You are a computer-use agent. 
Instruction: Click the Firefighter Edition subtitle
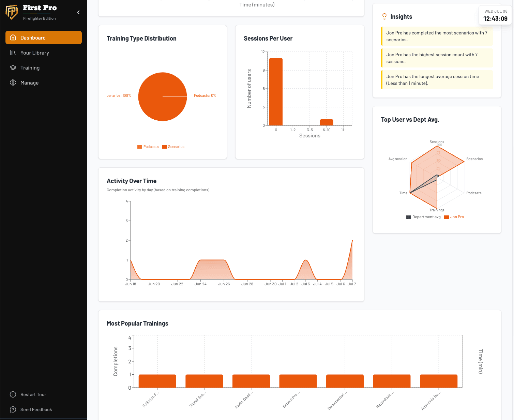click(x=39, y=18)
